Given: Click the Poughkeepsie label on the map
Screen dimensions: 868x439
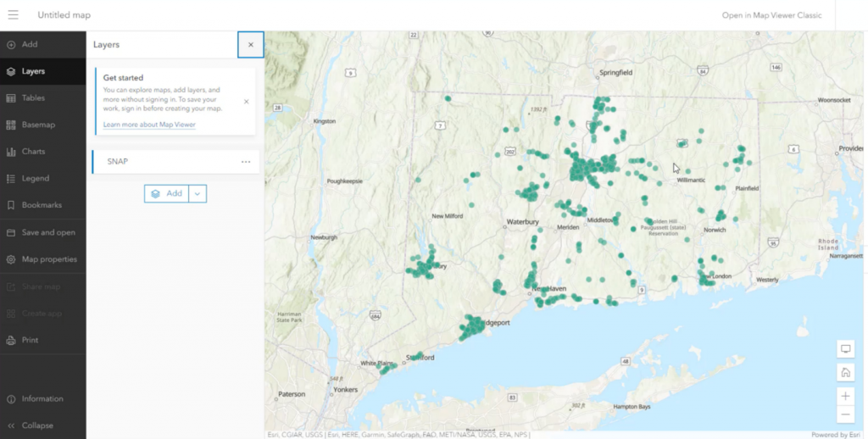Looking at the screenshot, I should click(344, 181).
